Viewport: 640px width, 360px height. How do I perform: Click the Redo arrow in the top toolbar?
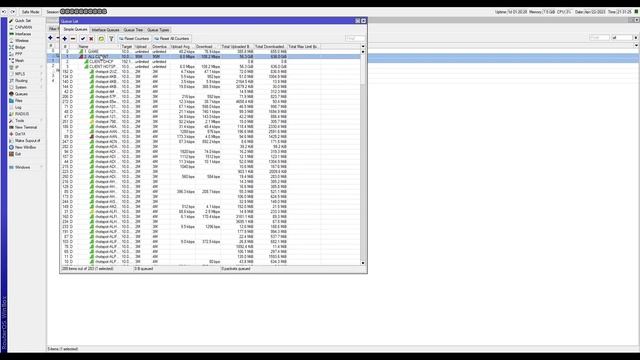(12, 12)
